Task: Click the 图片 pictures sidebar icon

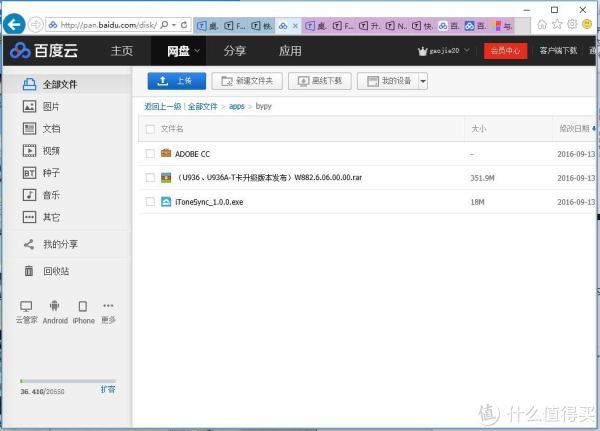Action: coord(29,106)
